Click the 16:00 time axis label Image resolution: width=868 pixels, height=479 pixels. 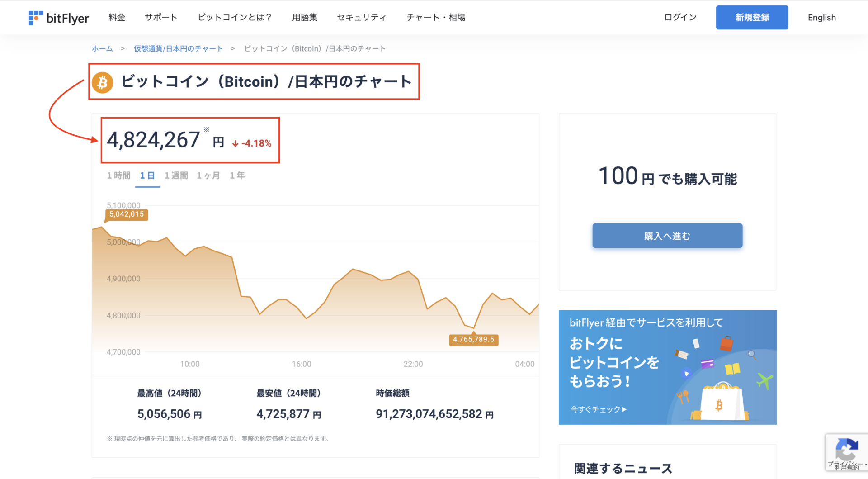(302, 364)
